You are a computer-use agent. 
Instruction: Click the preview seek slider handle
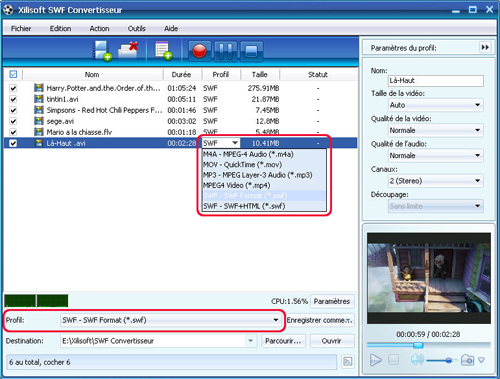click(x=418, y=345)
